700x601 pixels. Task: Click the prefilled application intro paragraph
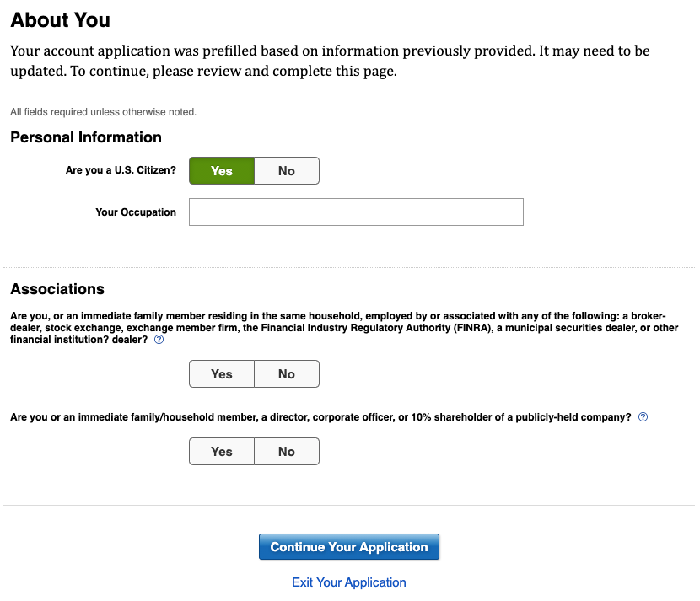330,61
